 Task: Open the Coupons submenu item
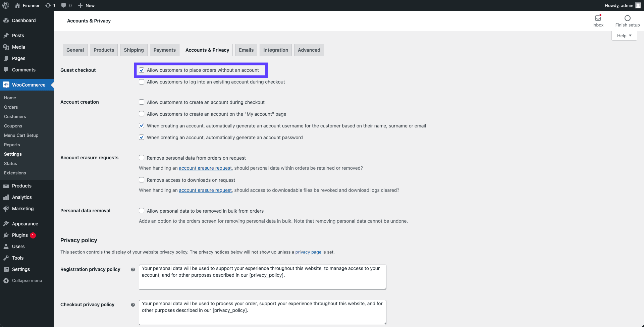[x=13, y=126]
